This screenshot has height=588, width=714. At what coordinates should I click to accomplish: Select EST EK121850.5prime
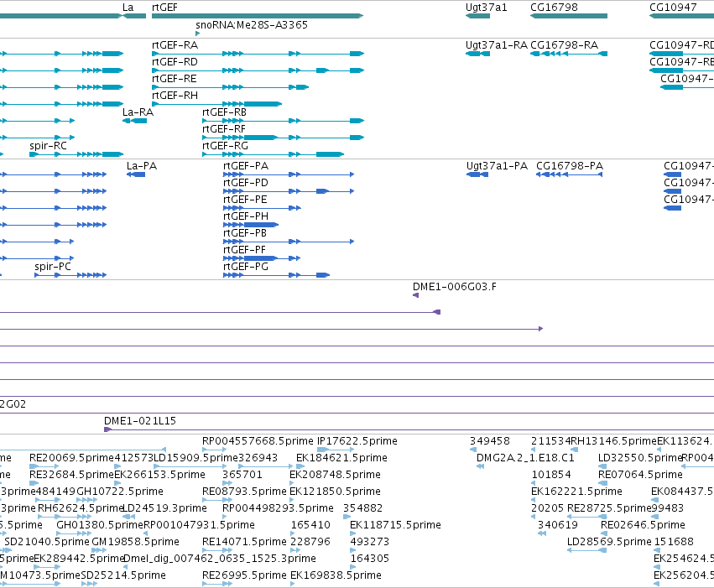pos(335,492)
